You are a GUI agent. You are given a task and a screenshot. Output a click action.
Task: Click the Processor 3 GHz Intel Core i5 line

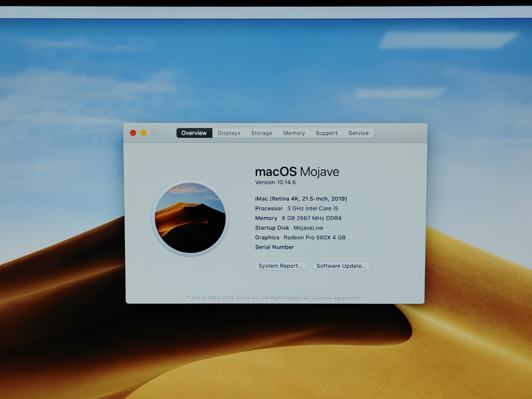296,208
